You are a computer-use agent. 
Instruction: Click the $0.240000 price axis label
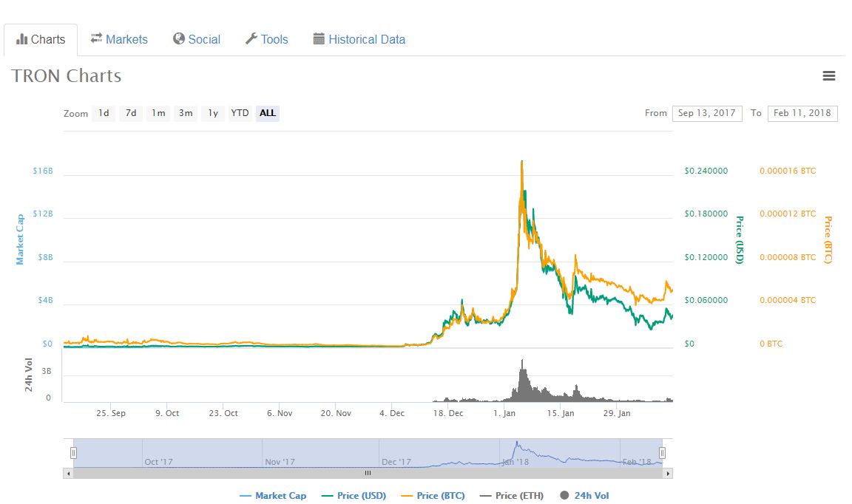pos(706,171)
